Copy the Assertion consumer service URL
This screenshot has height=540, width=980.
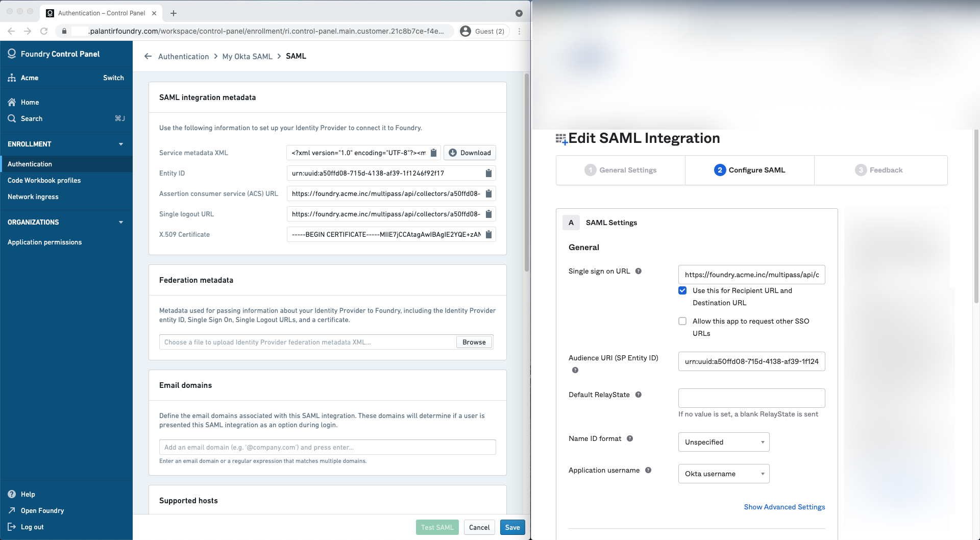pos(488,193)
